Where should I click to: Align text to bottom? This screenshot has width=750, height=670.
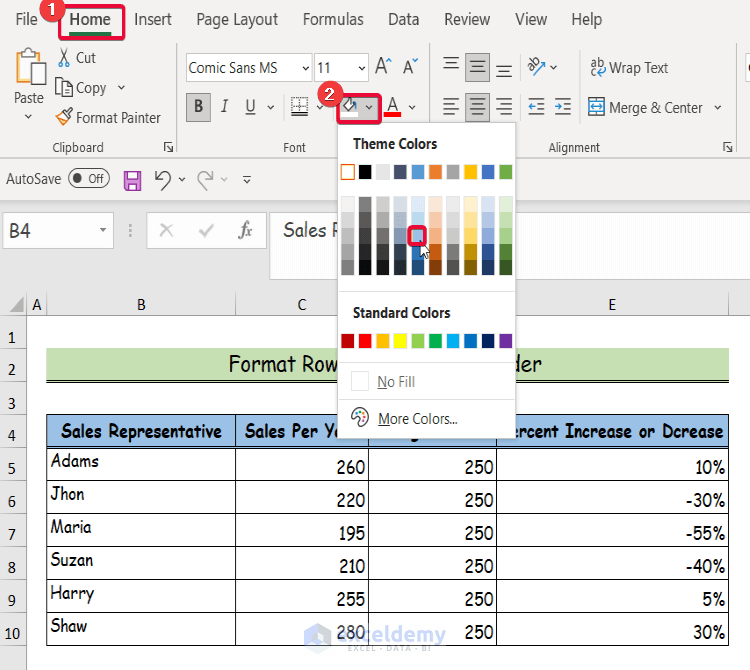tap(504, 71)
